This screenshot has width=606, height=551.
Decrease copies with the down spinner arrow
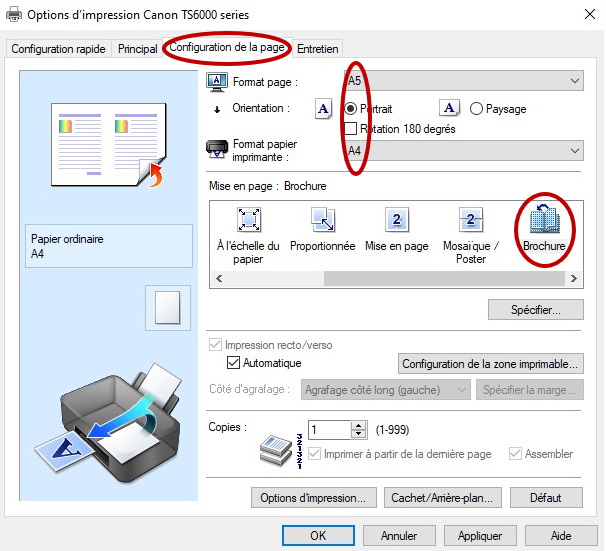(x=359, y=434)
